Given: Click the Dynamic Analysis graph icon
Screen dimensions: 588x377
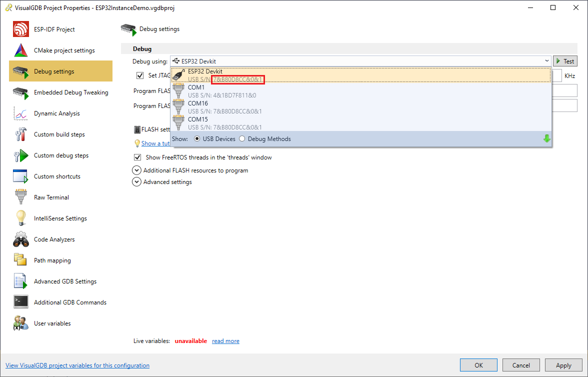Looking at the screenshot, I should (21, 113).
